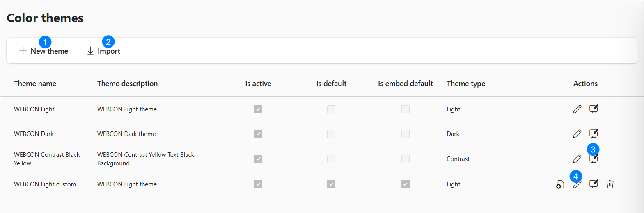Edit the WEBCON Dark theme with its pencil icon
This screenshot has width=644, height=213.
[577, 134]
